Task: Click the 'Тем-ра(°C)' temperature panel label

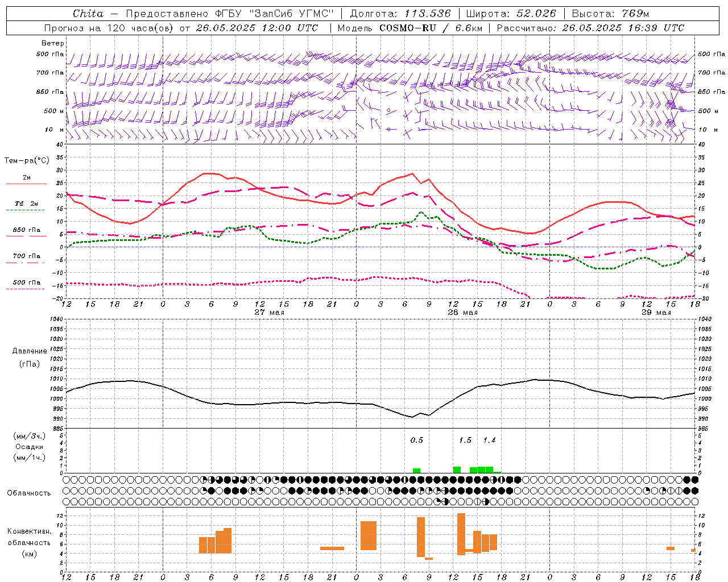Action: (x=27, y=161)
